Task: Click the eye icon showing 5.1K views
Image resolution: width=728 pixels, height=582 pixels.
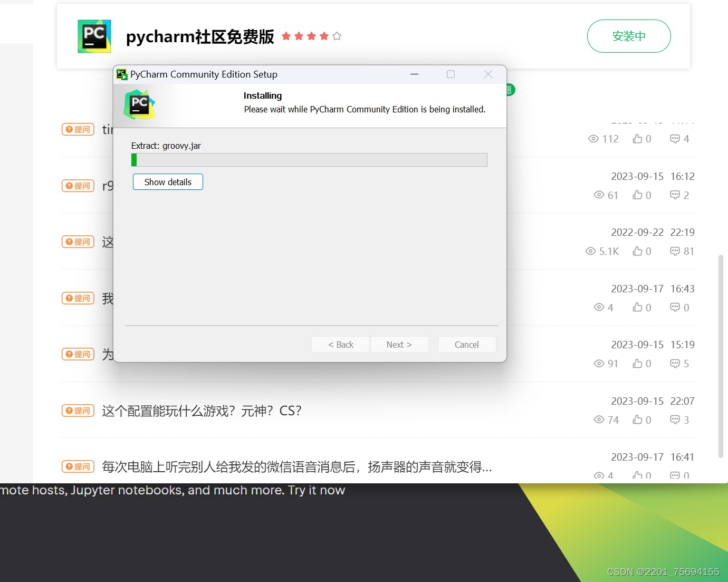Action: click(x=590, y=251)
